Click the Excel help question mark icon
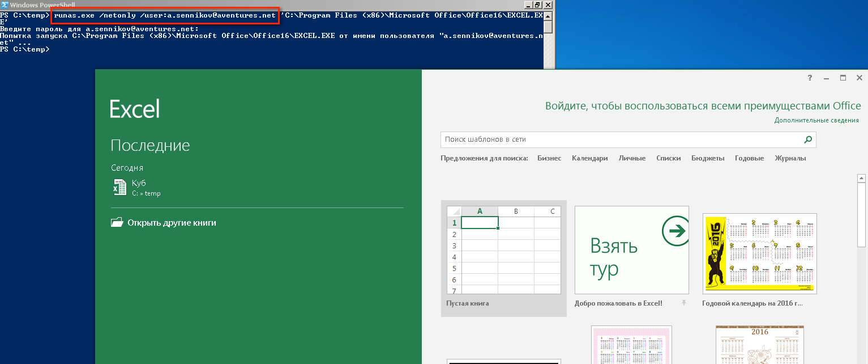This screenshot has height=364, width=868. pyautogui.click(x=810, y=78)
